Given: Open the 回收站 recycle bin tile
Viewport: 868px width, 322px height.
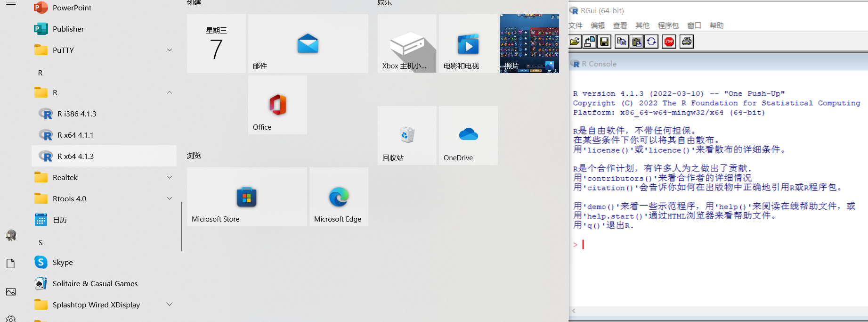Looking at the screenshot, I should 407,135.
